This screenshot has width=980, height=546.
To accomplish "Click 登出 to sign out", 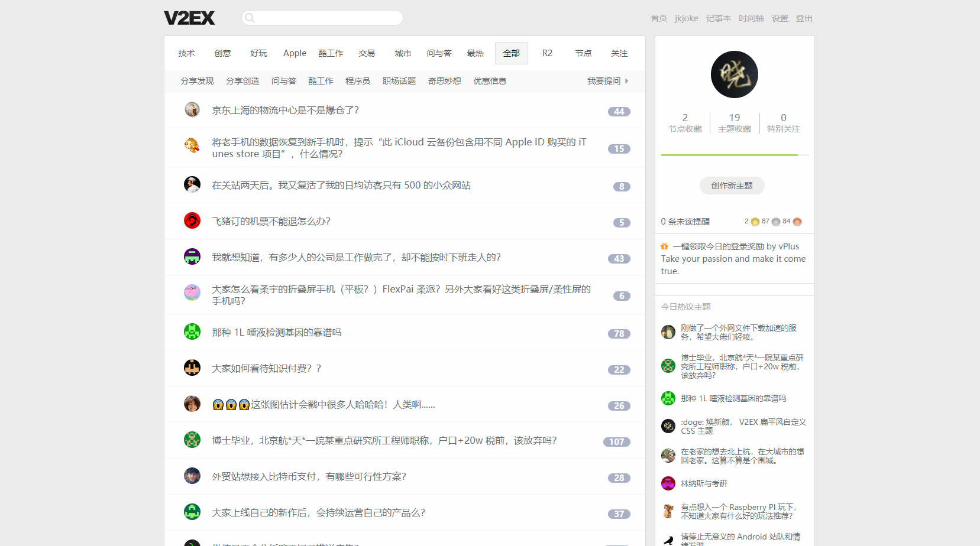I will point(804,18).
